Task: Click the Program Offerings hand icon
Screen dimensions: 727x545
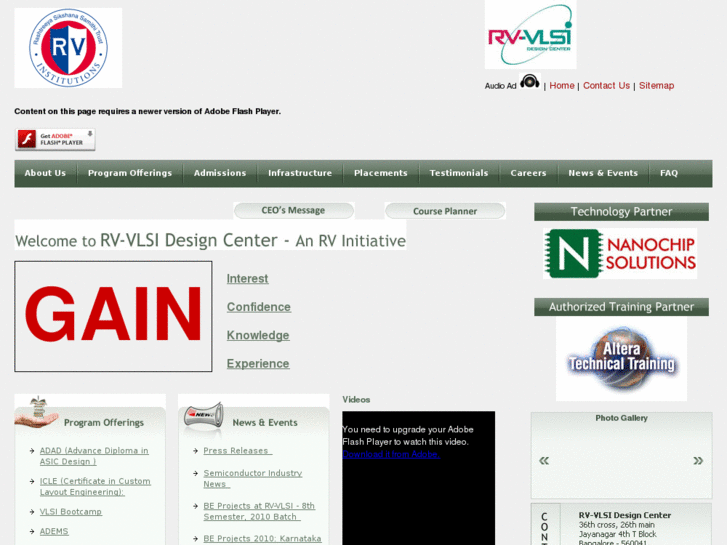Action: [x=37, y=413]
